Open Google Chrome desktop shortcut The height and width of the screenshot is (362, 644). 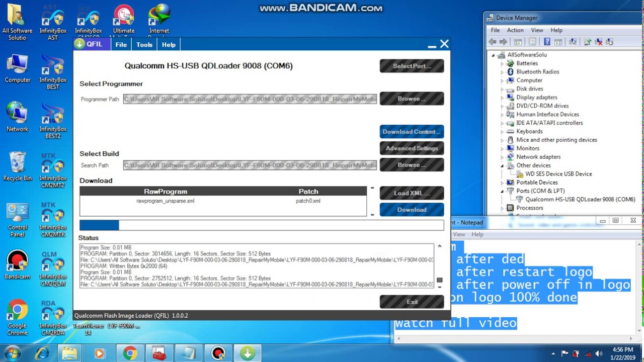[x=17, y=318]
